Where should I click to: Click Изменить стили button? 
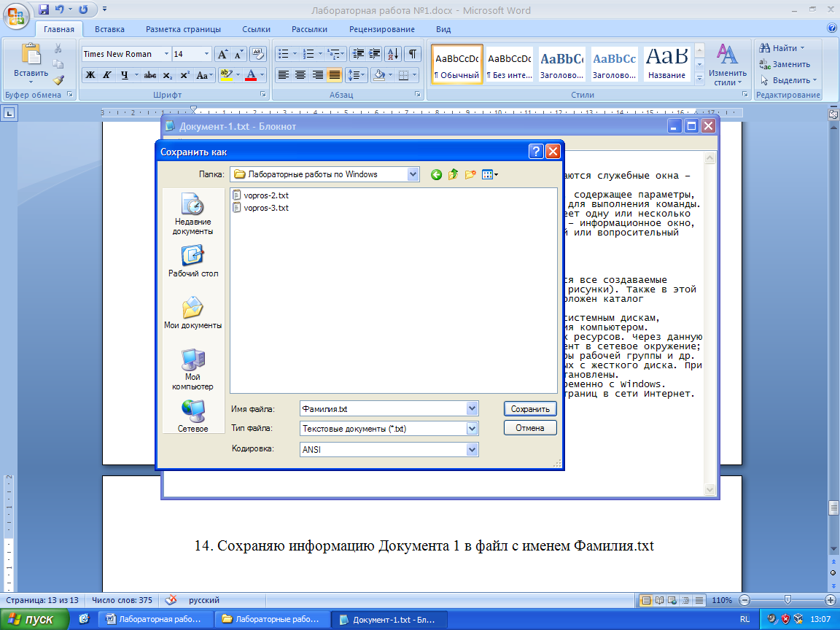tap(727, 65)
